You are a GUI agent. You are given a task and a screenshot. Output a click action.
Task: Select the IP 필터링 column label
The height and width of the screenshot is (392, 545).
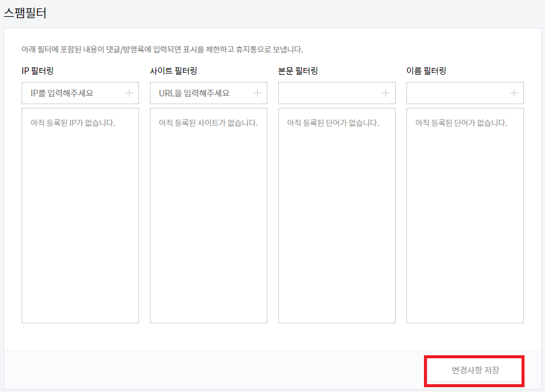(37, 71)
